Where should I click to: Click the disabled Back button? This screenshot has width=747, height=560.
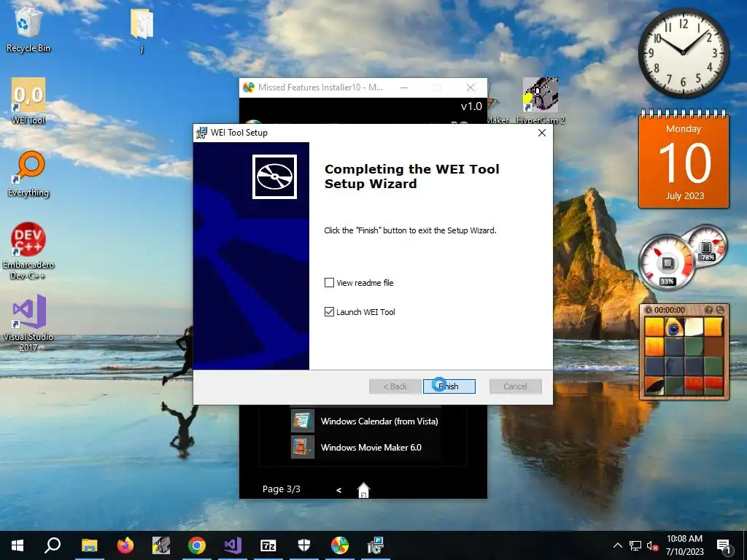tap(395, 386)
